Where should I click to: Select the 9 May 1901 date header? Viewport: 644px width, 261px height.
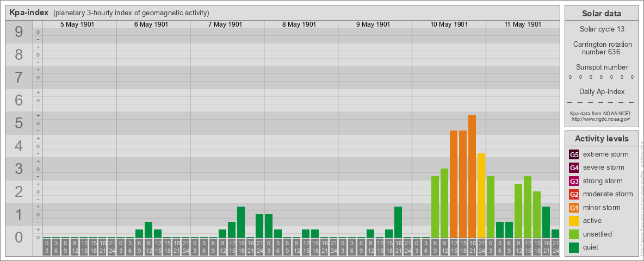373,24
